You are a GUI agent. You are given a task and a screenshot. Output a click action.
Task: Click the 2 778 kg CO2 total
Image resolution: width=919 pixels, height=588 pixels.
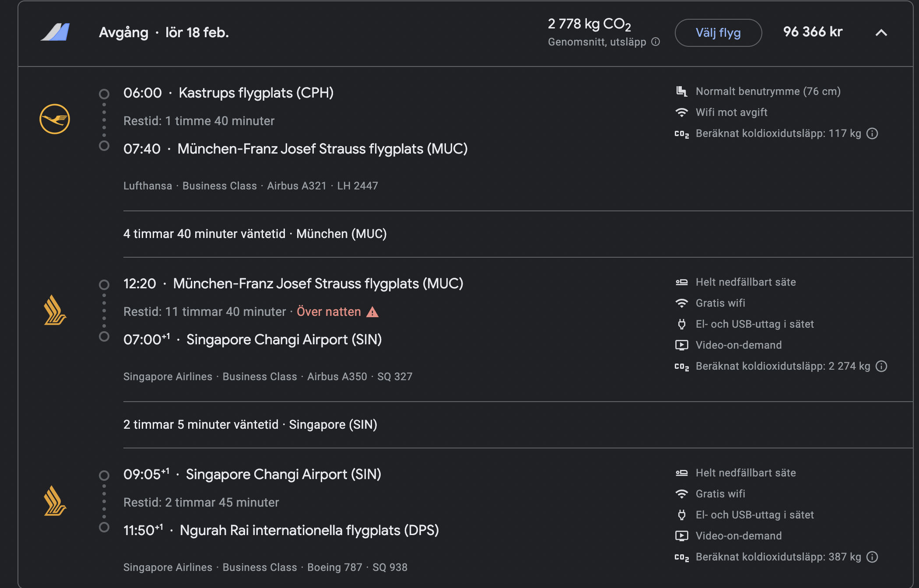click(x=589, y=24)
